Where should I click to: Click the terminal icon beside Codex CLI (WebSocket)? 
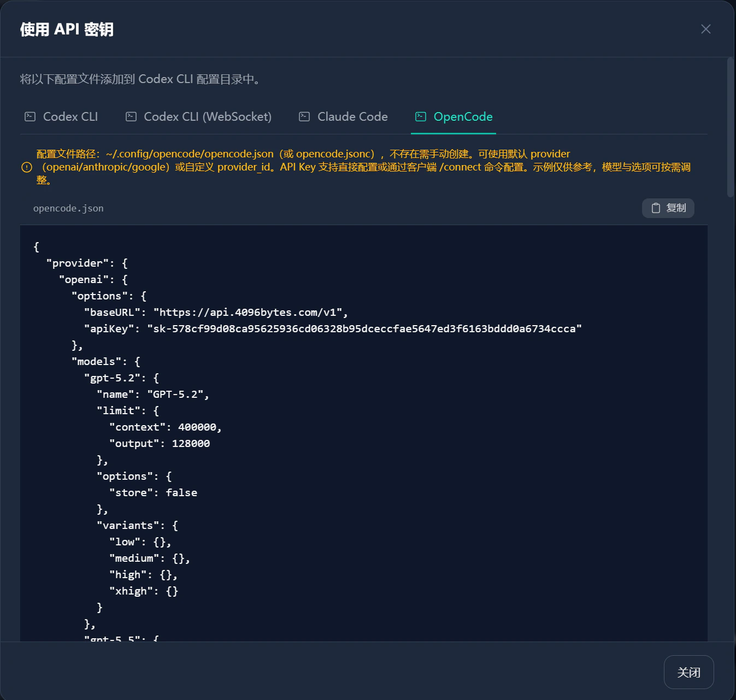point(131,117)
